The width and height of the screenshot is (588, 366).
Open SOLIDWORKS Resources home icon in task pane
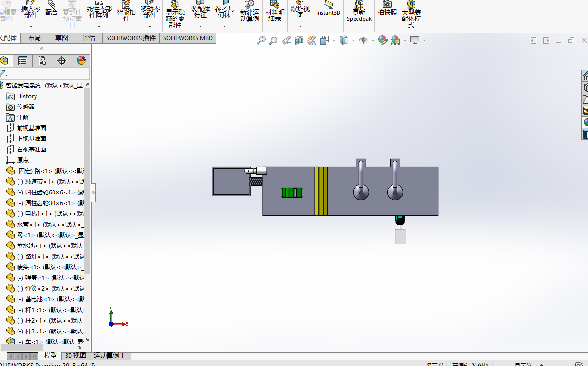pos(586,76)
